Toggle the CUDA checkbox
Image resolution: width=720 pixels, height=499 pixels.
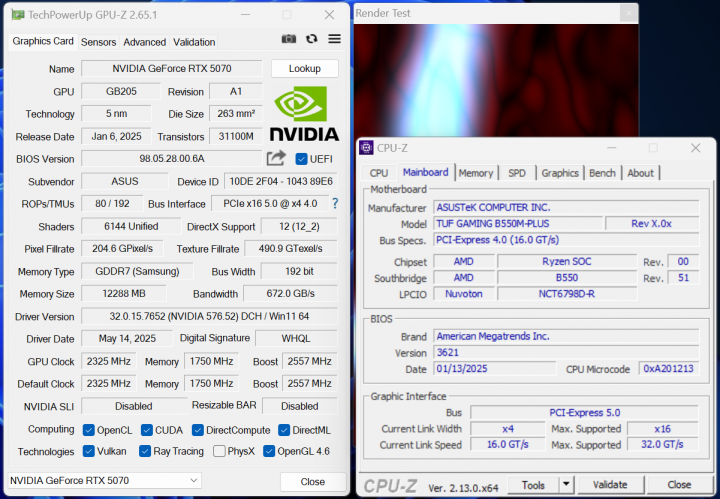[x=147, y=430]
